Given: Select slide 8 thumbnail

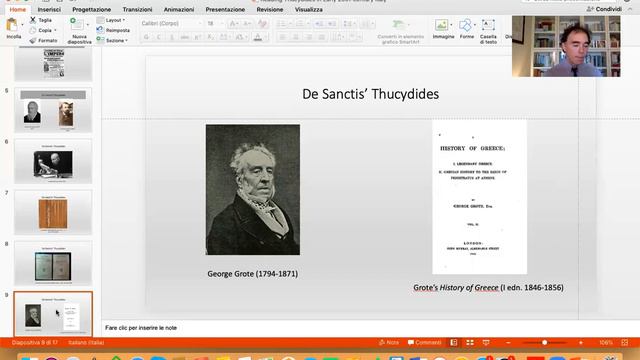Looking at the screenshot, I should click(53, 263).
